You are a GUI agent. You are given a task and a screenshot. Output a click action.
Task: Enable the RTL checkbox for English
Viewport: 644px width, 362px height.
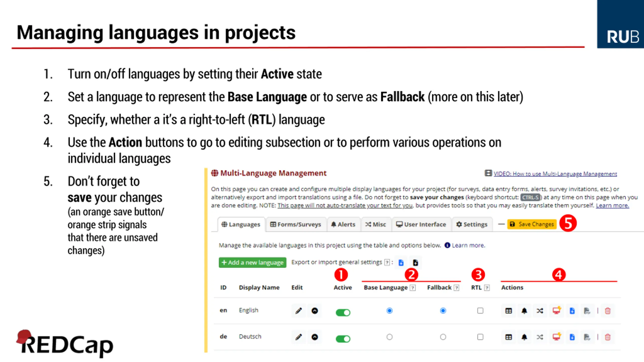point(480,311)
